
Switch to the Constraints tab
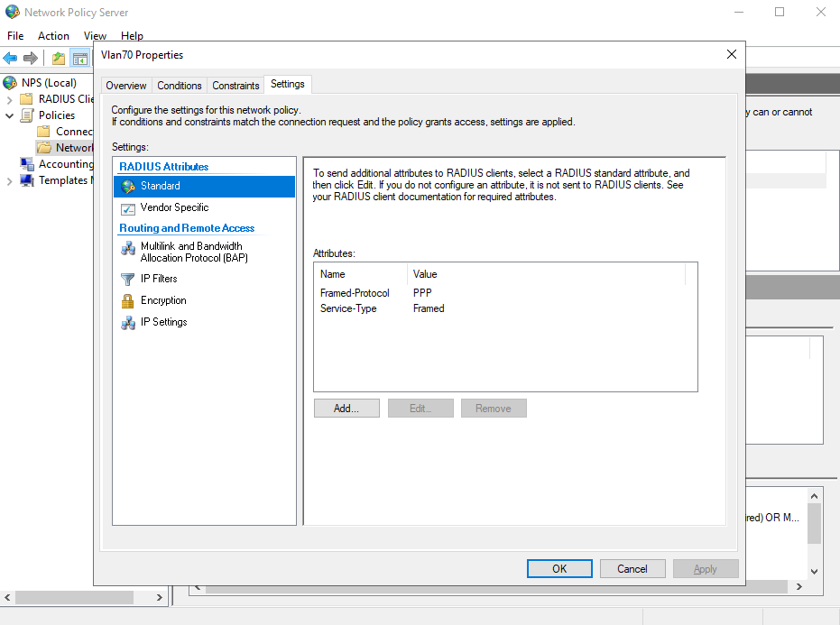[x=235, y=86]
